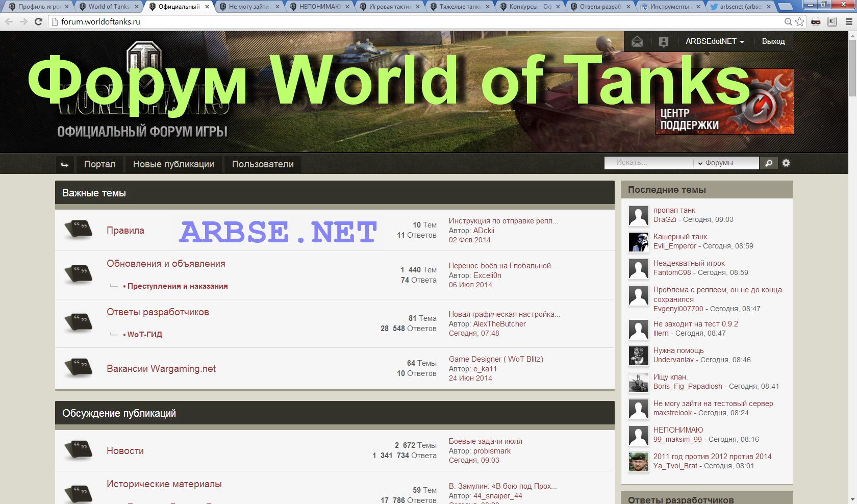Image resolution: width=857 pixels, height=504 pixels.
Task: Click the Обновления и объявления folder icon
Action: (79, 274)
